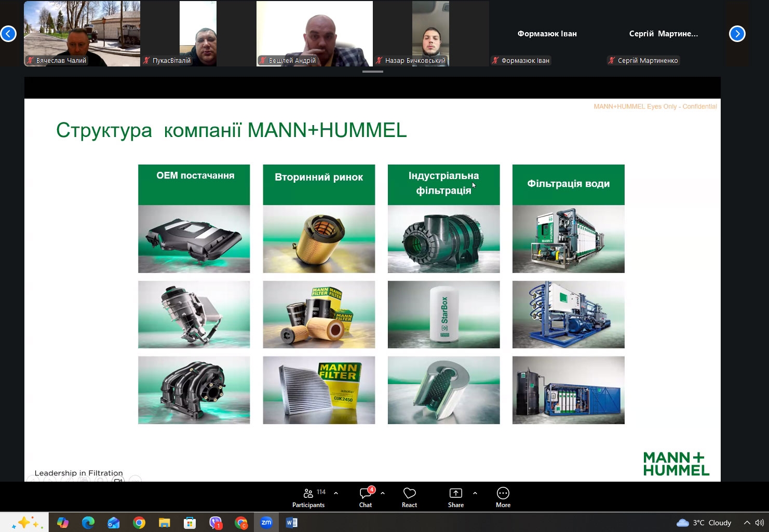The image size is (769, 532).
Task: Click the muted mic icon for Назар Бичковський
Action: pos(379,60)
